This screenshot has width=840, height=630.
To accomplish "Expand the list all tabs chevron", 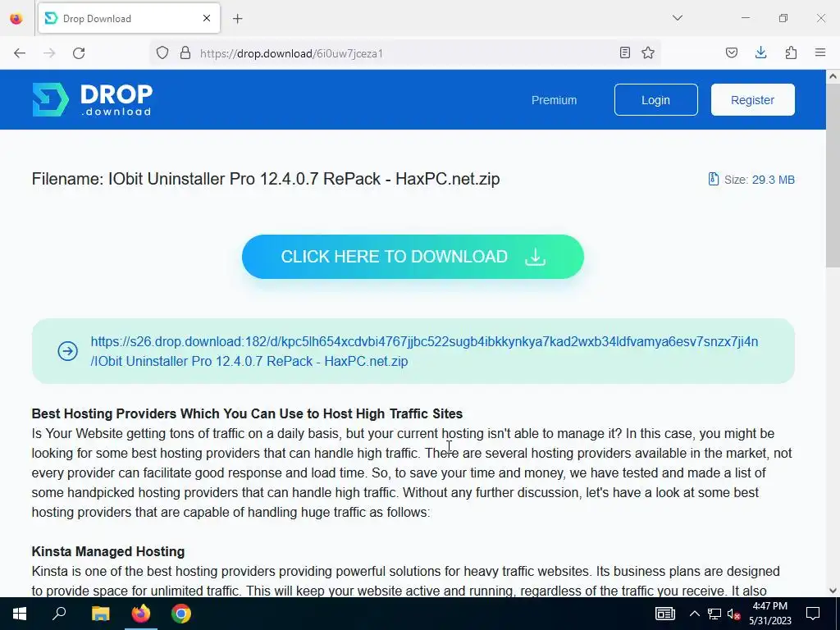I will 678,18.
